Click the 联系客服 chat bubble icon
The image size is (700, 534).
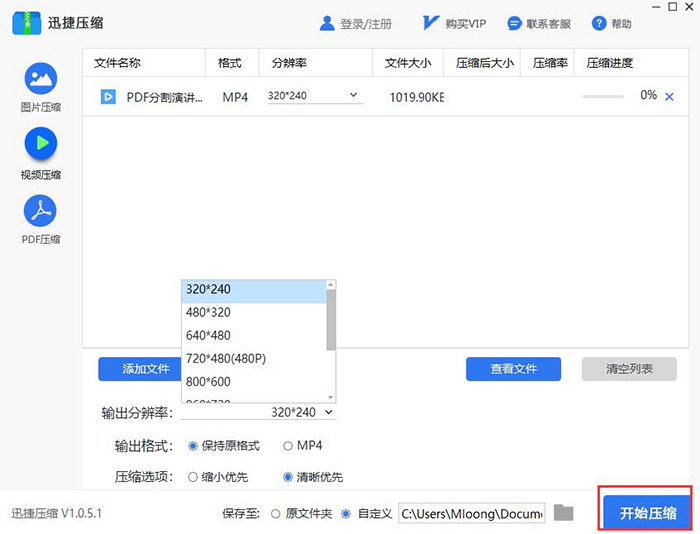[514, 23]
